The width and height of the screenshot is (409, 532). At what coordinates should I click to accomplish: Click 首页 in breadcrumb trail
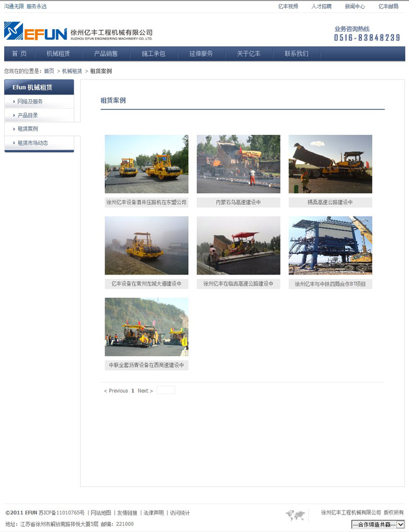(49, 71)
